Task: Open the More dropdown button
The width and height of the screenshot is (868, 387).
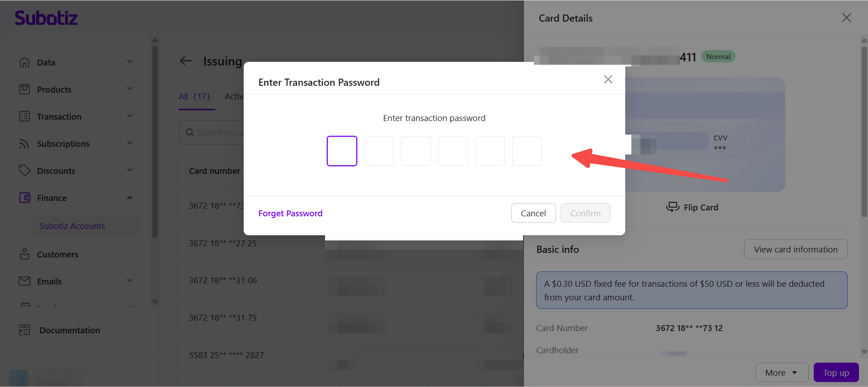Action: point(782,373)
